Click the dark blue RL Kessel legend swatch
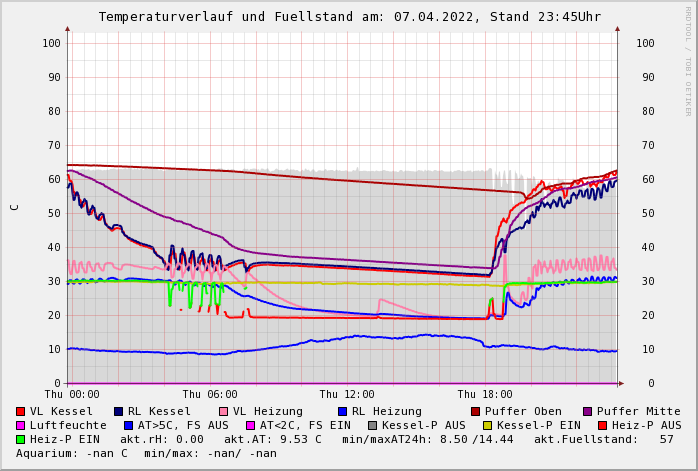 118,412
